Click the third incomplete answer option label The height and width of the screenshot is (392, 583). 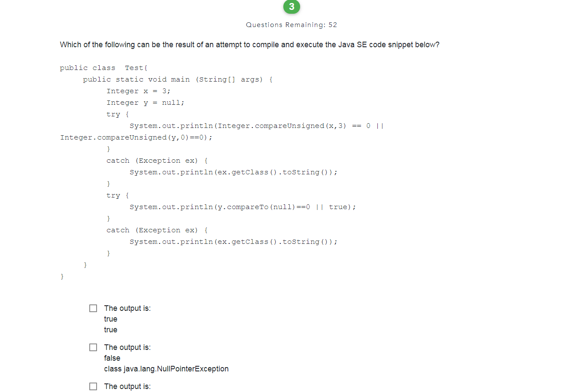point(127,386)
